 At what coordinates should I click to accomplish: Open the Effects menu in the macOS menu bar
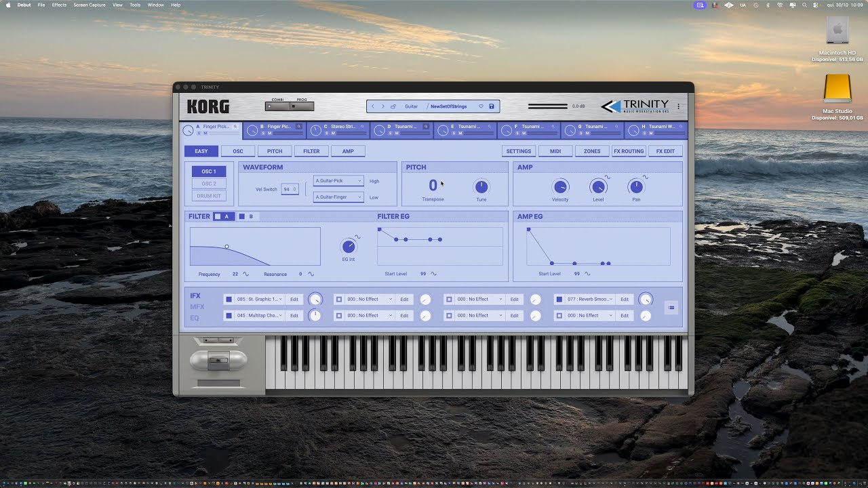[x=60, y=5]
